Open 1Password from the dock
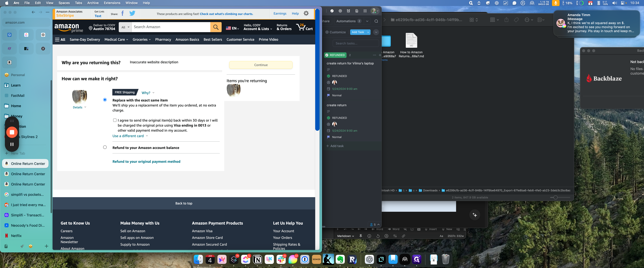 pos(305,260)
